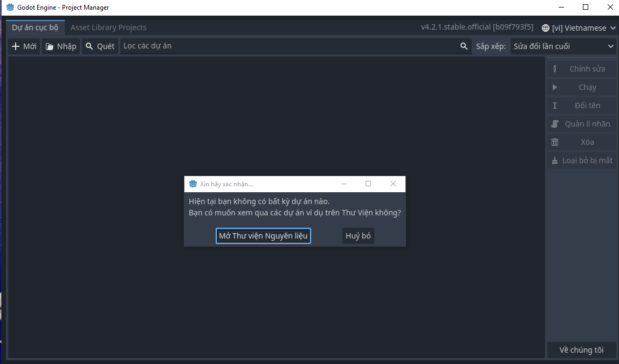This screenshot has width=619, height=364.
Task: Click the Đổi tên rename cursor icon
Action: [x=554, y=106]
